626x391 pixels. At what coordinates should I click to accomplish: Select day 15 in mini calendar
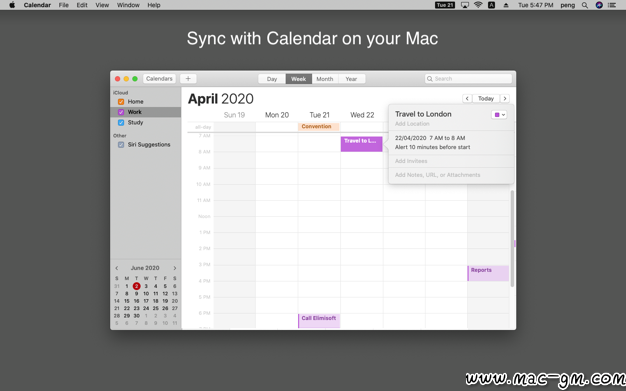[127, 301]
